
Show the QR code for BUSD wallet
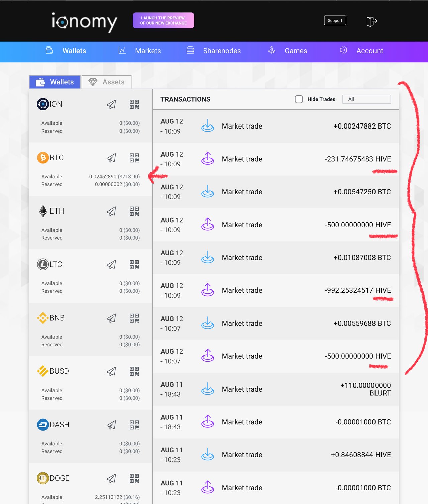tap(134, 371)
